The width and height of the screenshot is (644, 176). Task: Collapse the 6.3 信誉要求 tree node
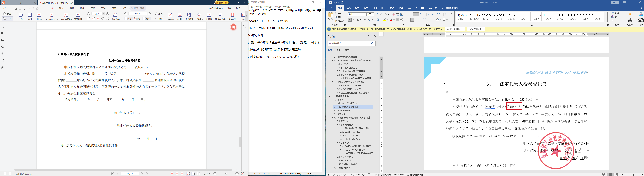[x=335, y=143]
